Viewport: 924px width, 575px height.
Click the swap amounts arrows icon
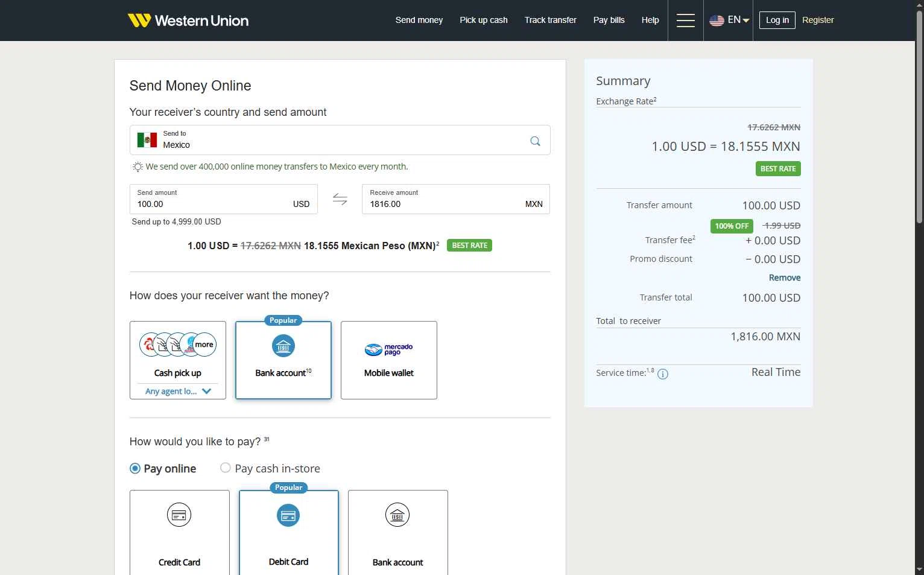(x=340, y=199)
